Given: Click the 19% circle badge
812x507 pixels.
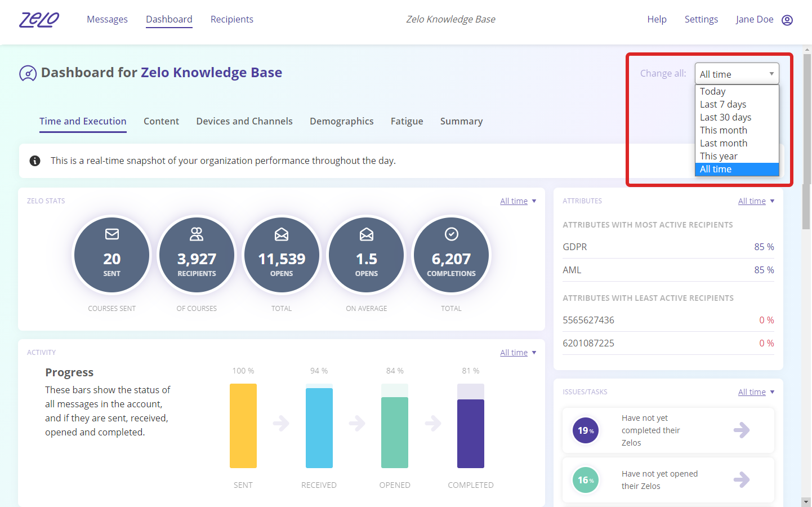Looking at the screenshot, I should coord(586,430).
